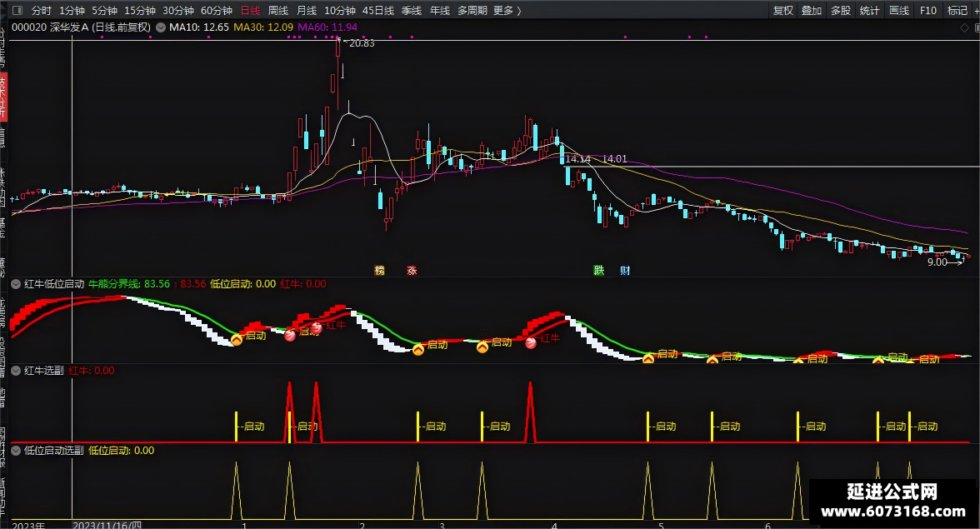Toggle the 复权 adjustment option

pos(783,10)
